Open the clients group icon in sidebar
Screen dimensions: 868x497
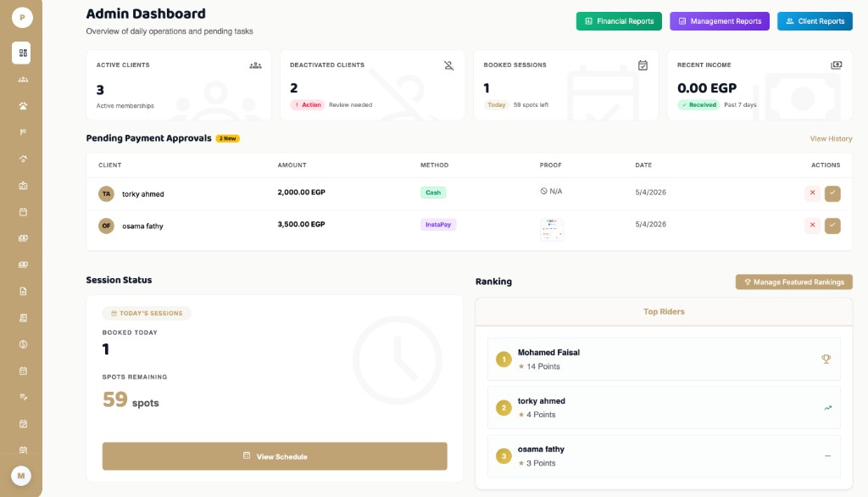[x=23, y=80]
